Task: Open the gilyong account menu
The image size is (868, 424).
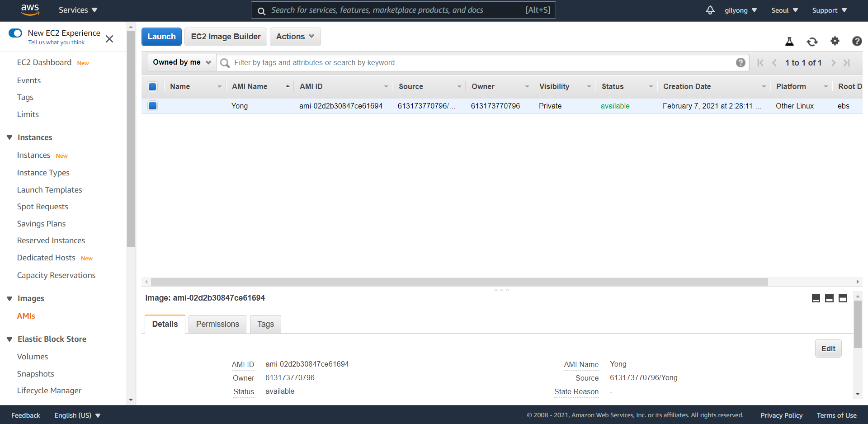Action: point(741,10)
